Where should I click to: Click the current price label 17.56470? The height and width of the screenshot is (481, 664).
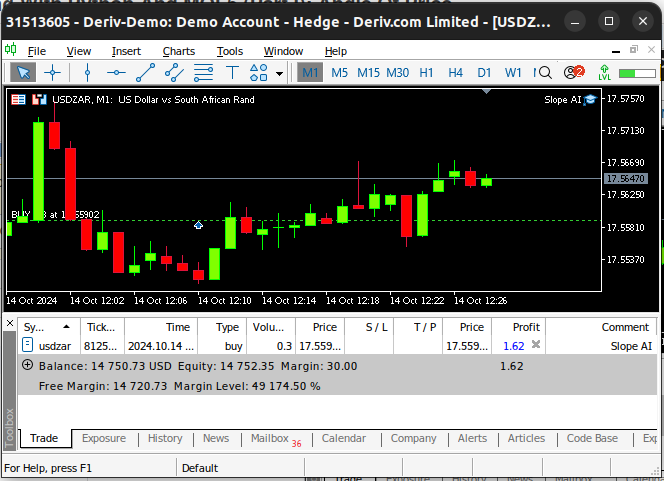point(625,178)
